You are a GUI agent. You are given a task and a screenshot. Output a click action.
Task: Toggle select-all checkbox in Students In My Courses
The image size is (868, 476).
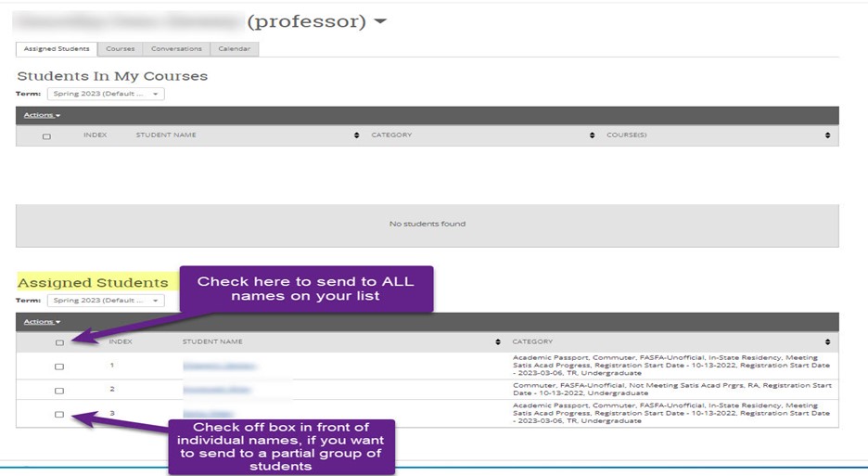(46, 136)
